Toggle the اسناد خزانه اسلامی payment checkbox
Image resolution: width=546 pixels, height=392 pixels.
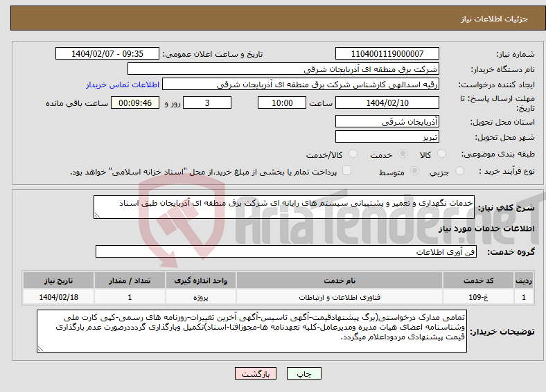tap(347, 170)
